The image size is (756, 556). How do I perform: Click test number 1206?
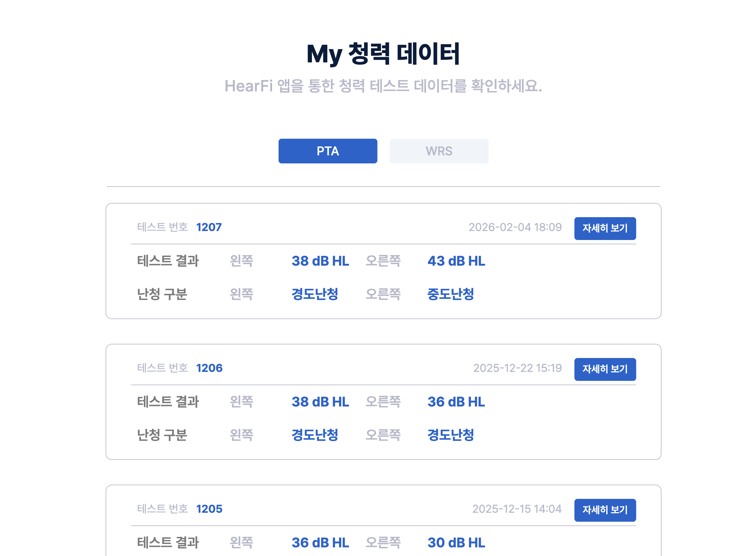(209, 368)
